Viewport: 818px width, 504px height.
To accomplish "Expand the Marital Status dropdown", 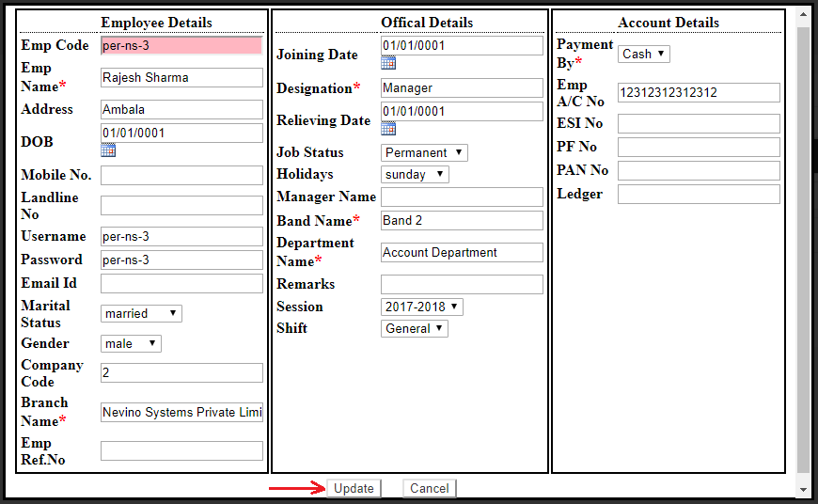I will click(141, 314).
